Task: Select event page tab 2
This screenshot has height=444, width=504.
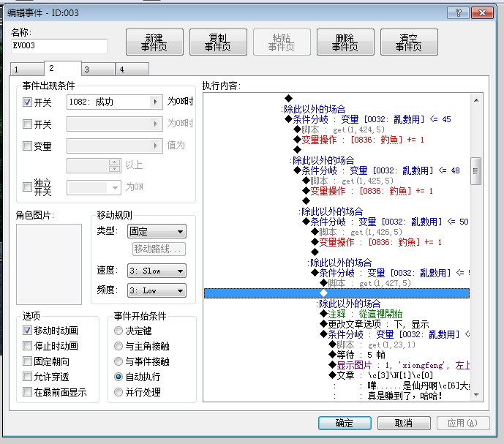Action: pos(62,68)
